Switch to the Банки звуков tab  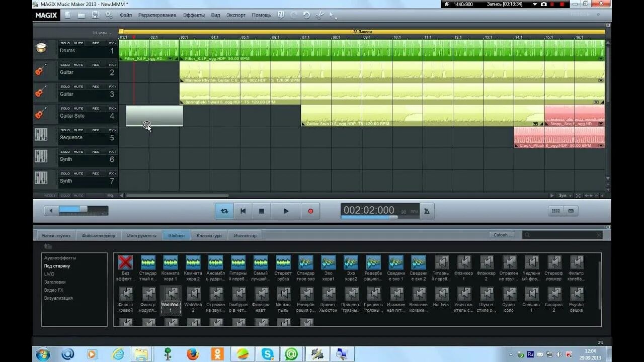(56, 235)
